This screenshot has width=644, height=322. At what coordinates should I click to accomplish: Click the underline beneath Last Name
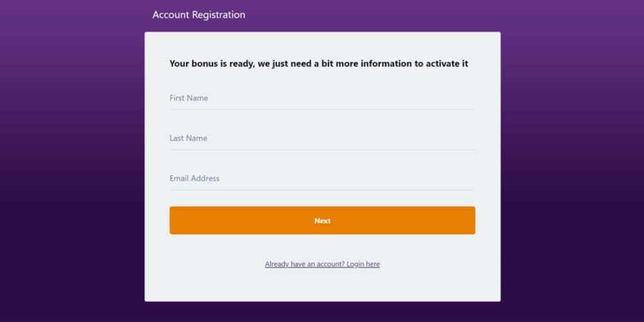coord(322,149)
